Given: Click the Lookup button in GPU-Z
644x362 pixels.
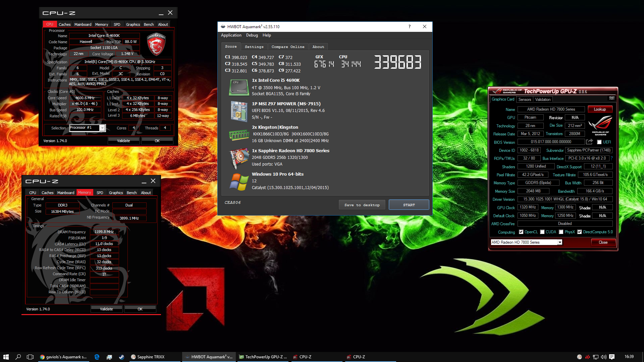Looking at the screenshot, I should [600, 109].
